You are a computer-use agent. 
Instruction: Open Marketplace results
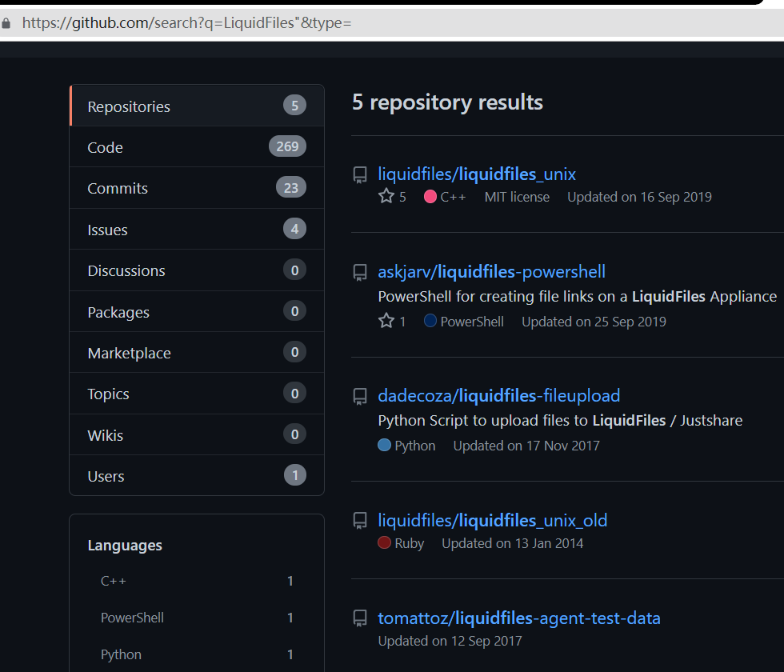tap(197, 353)
